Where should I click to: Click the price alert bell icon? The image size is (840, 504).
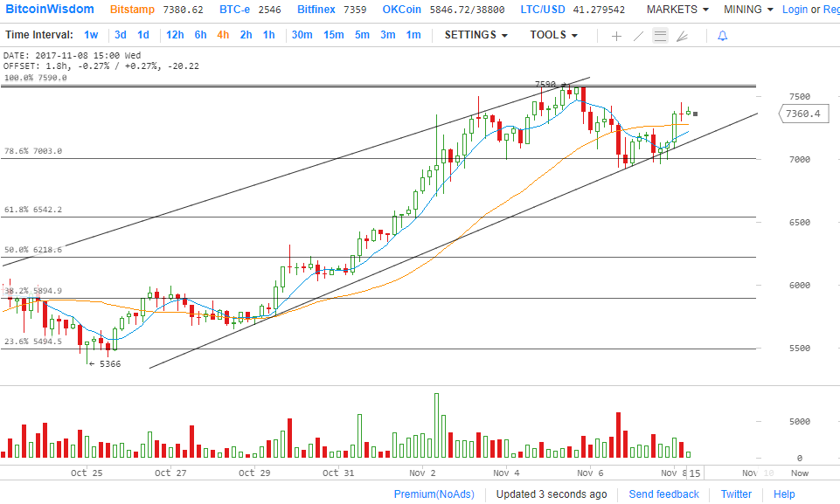point(722,36)
